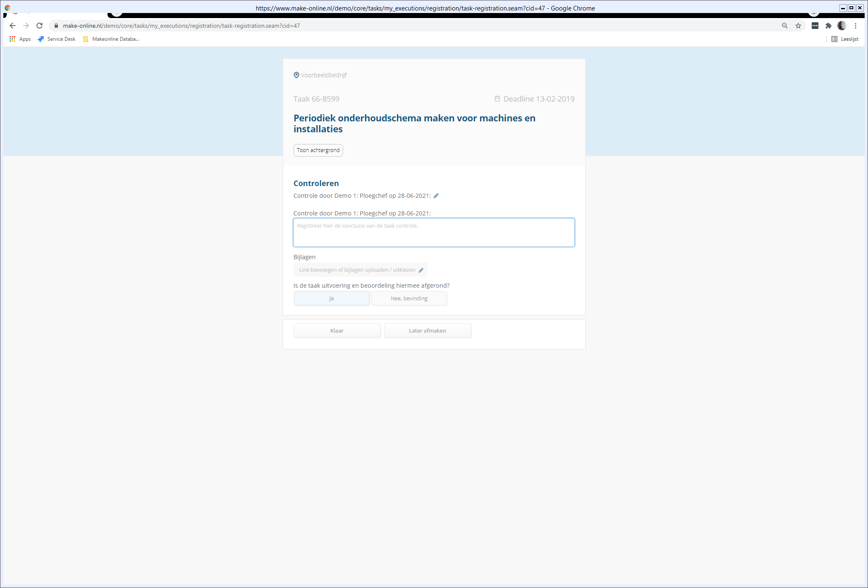The image size is (868, 588).
Task: View site info via the padlock icon
Action: pyautogui.click(x=55, y=26)
